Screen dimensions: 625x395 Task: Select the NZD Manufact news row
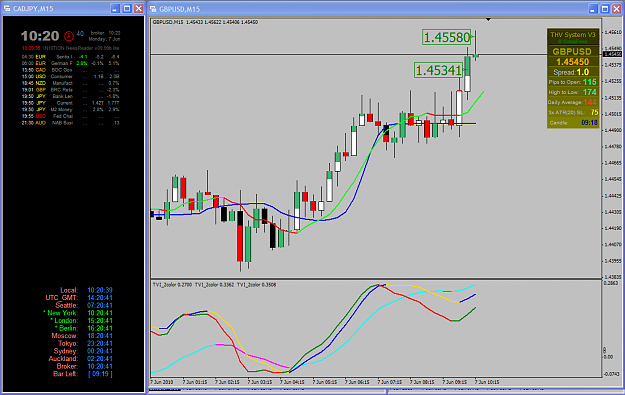71,83
